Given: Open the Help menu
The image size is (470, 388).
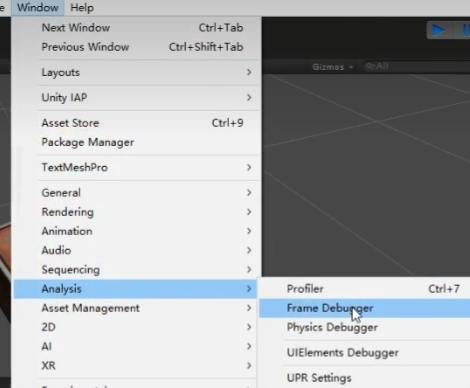Looking at the screenshot, I should [82, 7].
